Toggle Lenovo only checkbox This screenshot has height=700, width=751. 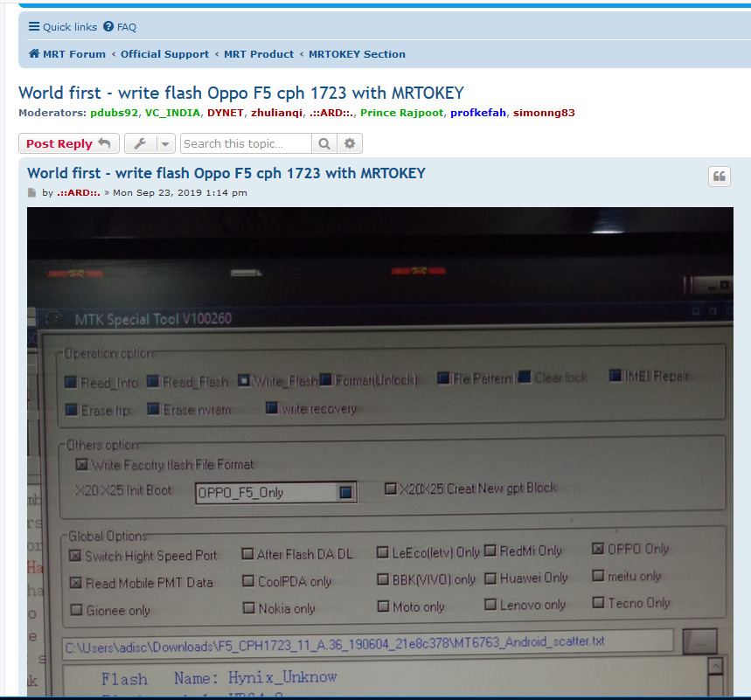pos(490,605)
